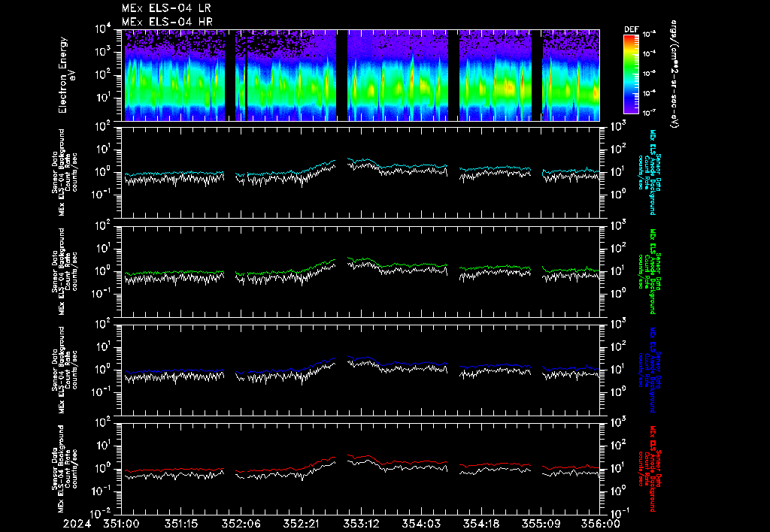The height and width of the screenshot is (532, 770).
Task: Click the "355:09" time axis tick label
Action: (541, 524)
